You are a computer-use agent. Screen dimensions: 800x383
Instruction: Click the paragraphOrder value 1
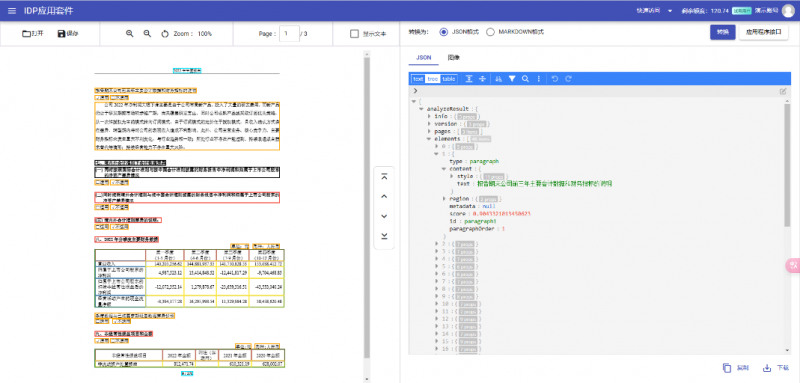[503, 229]
